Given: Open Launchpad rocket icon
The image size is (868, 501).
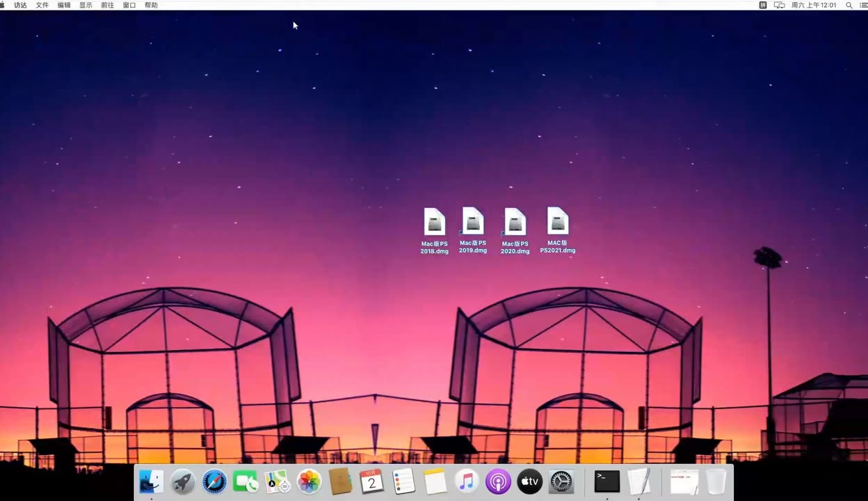Looking at the screenshot, I should click(183, 482).
